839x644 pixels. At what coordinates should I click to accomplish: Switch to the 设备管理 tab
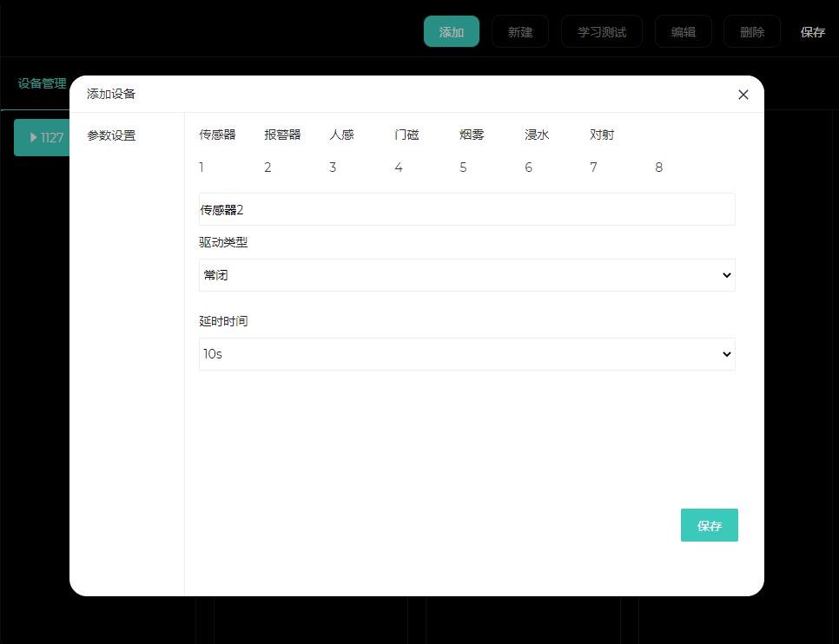click(42, 83)
